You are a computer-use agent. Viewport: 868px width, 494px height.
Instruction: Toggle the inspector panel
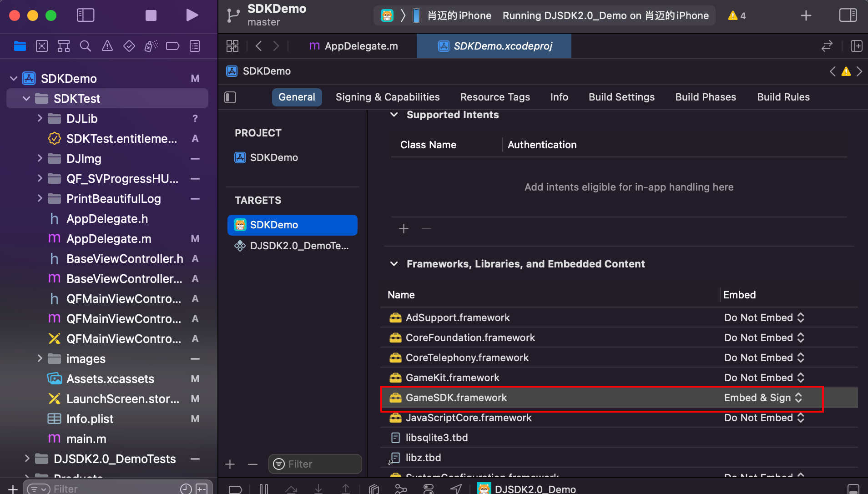tap(848, 15)
